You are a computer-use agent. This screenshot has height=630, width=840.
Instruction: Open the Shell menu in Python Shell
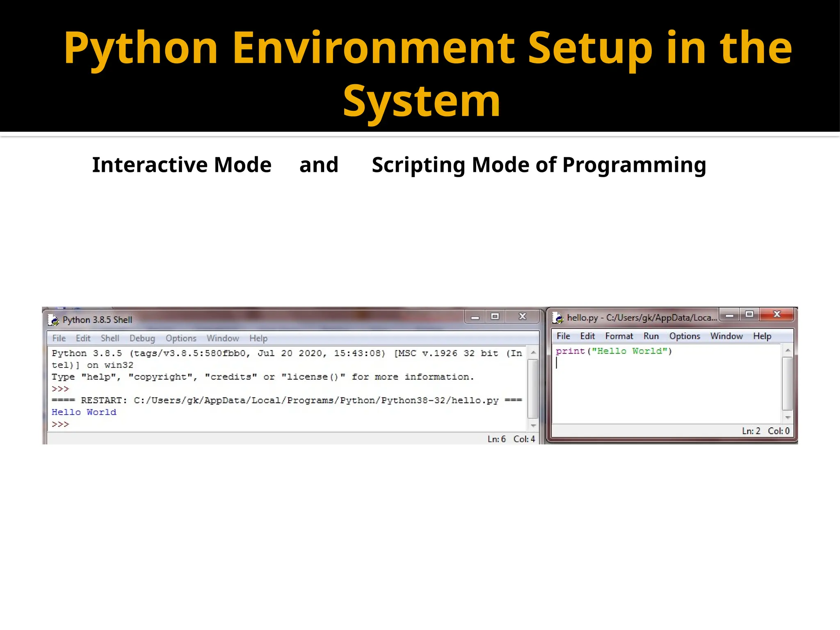(110, 338)
